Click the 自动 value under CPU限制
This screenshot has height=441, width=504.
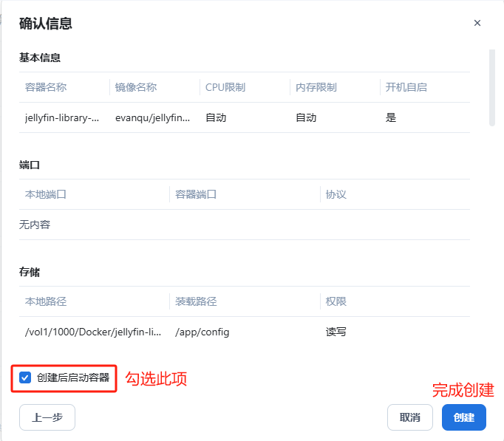click(216, 117)
